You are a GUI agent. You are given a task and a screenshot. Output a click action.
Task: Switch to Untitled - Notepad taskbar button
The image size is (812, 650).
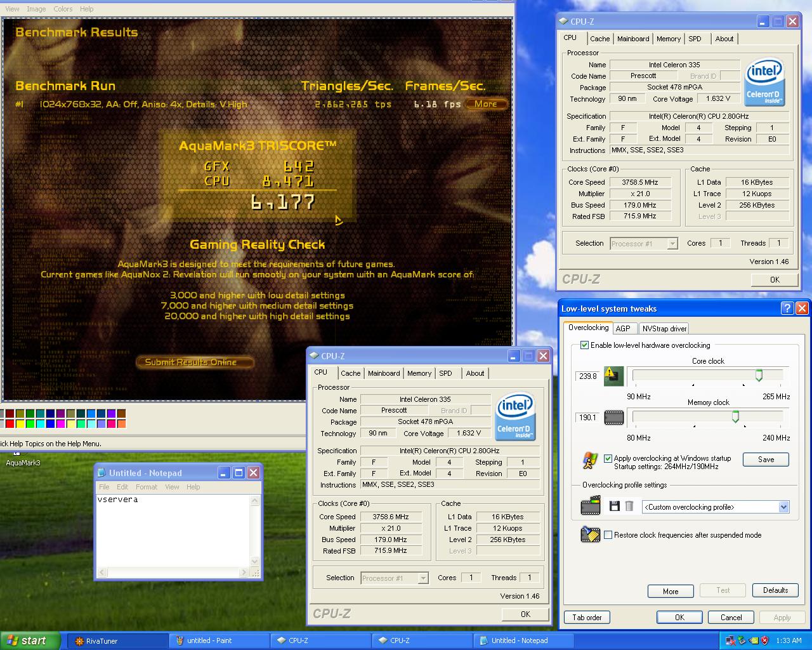tap(524, 640)
